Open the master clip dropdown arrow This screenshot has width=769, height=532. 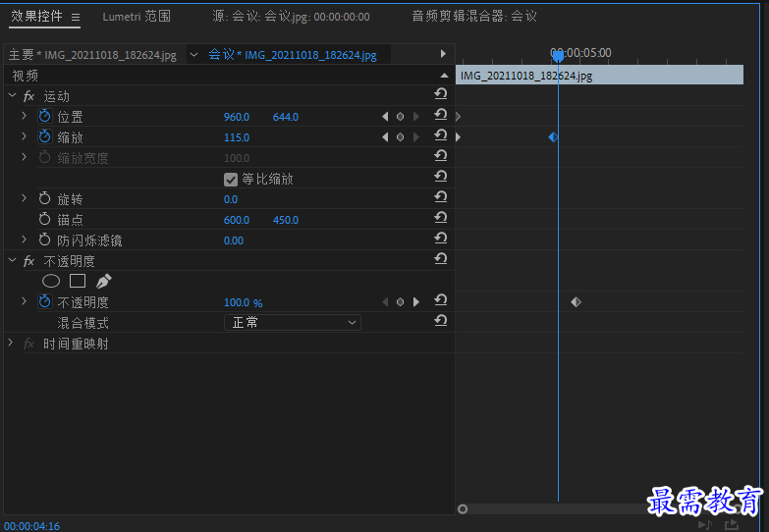[x=193, y=54]
